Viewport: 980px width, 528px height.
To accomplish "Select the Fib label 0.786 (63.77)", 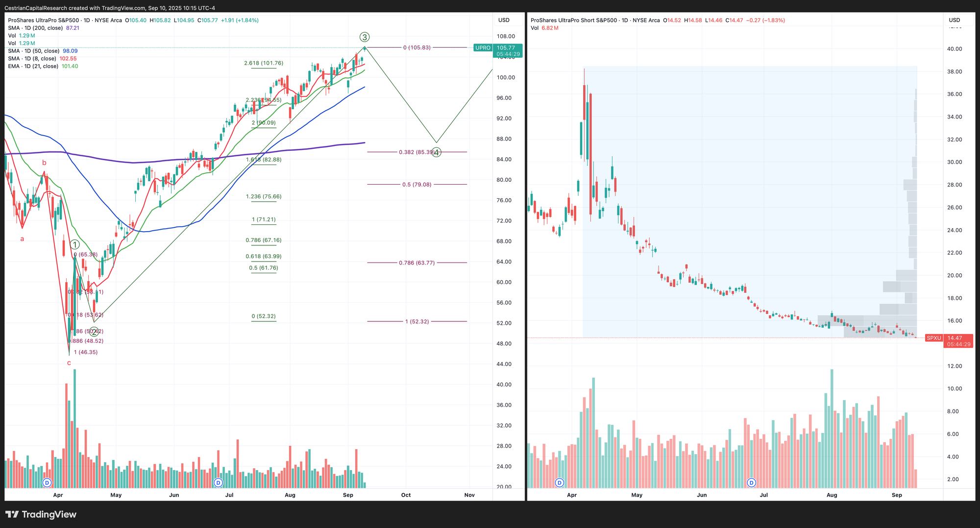I will (x=417, y=263).
